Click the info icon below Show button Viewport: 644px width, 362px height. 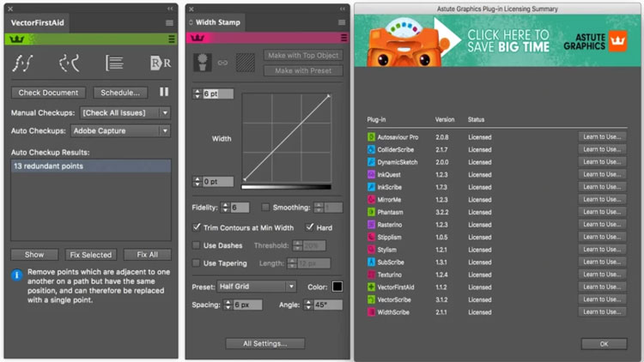(16, 275)
